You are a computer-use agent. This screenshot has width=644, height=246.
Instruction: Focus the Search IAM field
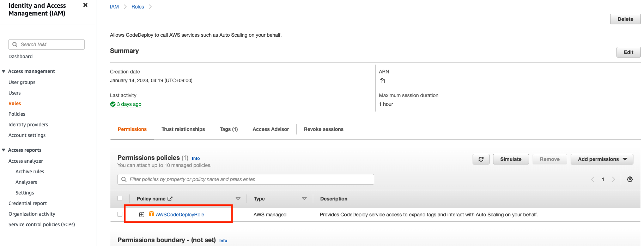[47, 44]
